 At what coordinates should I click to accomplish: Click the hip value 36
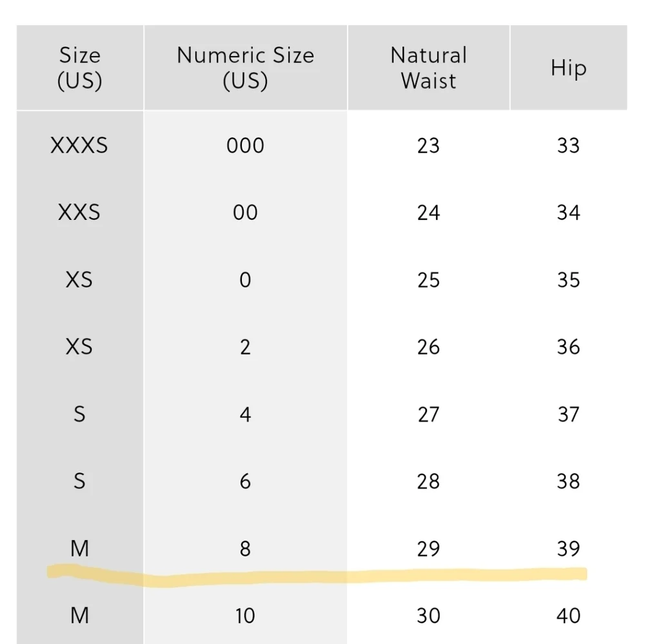(568, 347)
